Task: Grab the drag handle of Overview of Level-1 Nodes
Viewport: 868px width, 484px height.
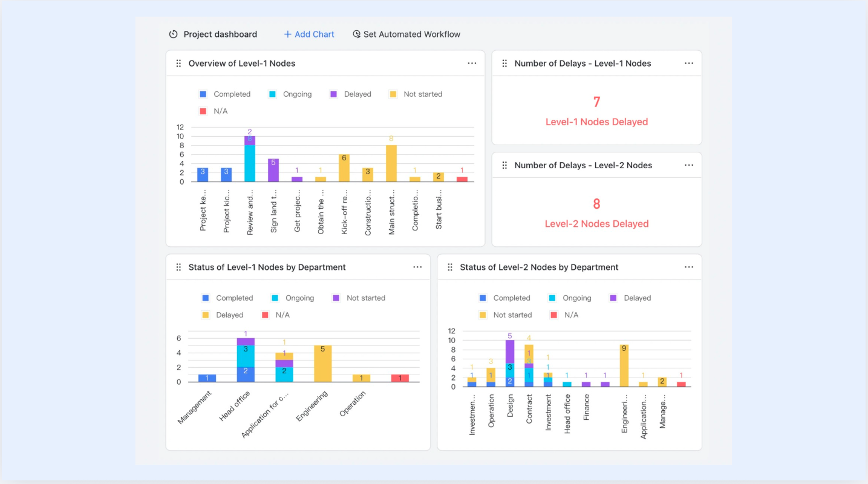Action: (178, 64)
